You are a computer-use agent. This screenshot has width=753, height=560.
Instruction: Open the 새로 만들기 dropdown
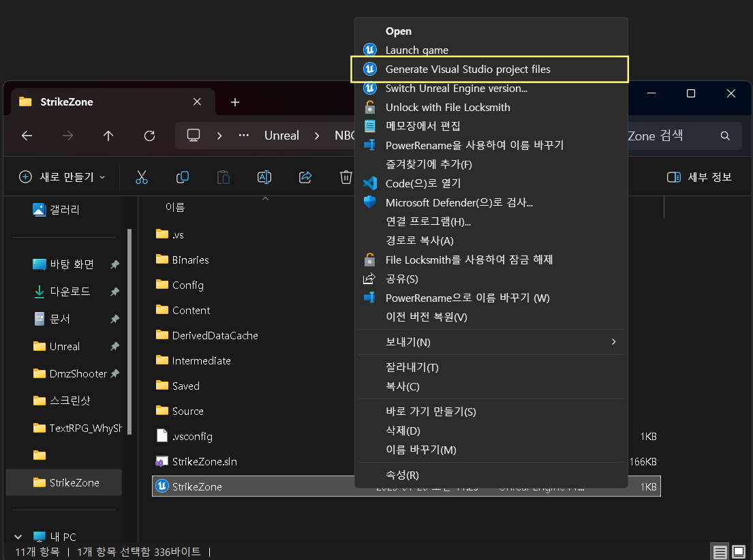tap(62, 176)
